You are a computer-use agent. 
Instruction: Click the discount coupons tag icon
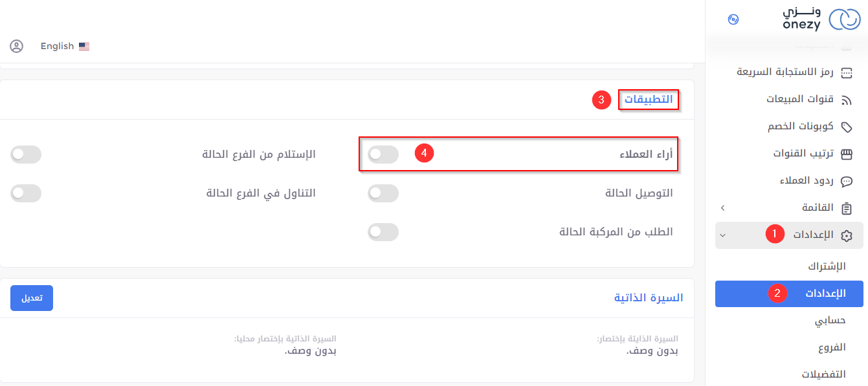pos(846,127)
